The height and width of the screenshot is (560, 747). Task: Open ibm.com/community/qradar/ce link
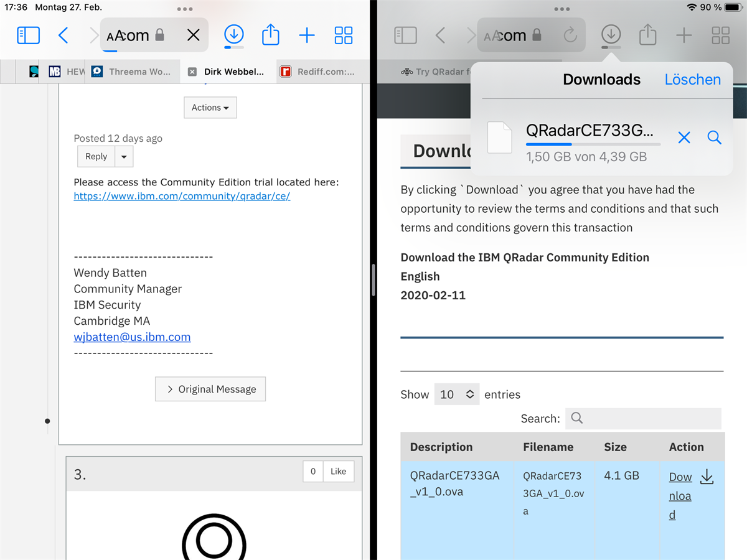pyautogui.click(x=182, y=196)
